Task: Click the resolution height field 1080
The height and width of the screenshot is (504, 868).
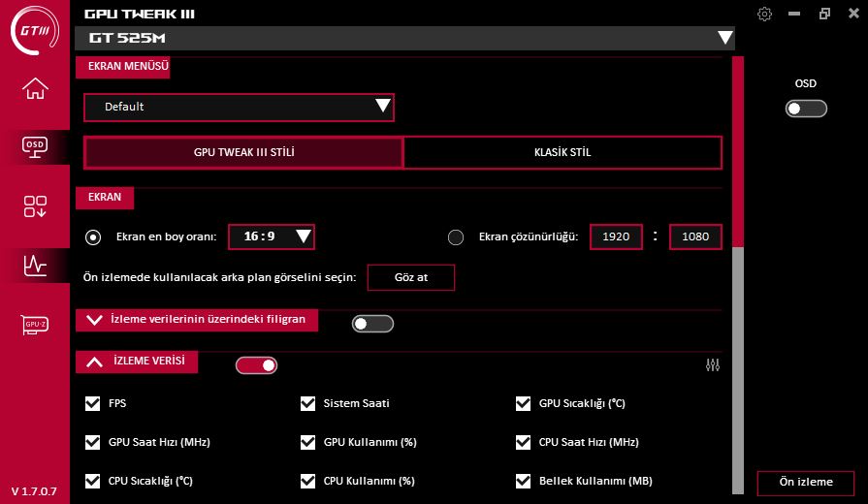Action: (695, 236)
